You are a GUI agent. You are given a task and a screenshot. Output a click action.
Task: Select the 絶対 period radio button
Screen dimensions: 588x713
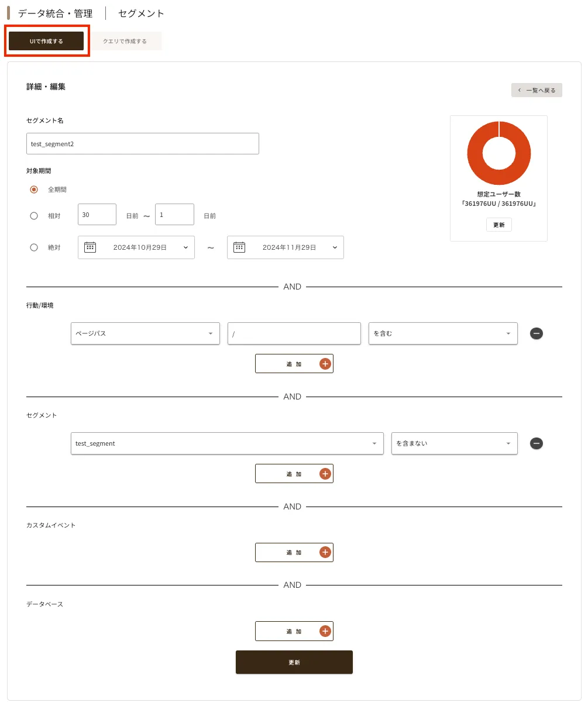pos(34,247)
